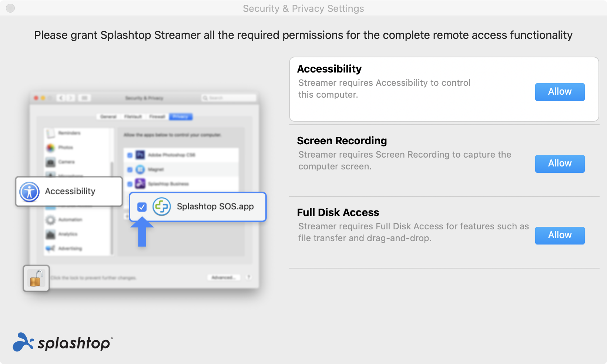Click the Splashtop SOS app icon
This screenshot has width=607, height=364.
(162, 207)
